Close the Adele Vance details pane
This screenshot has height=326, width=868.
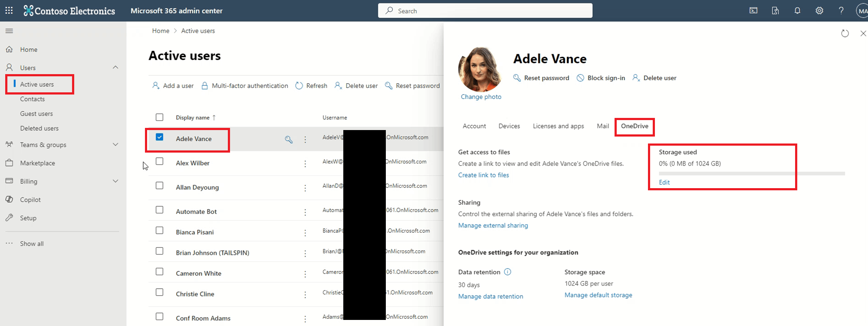point(863,33)
